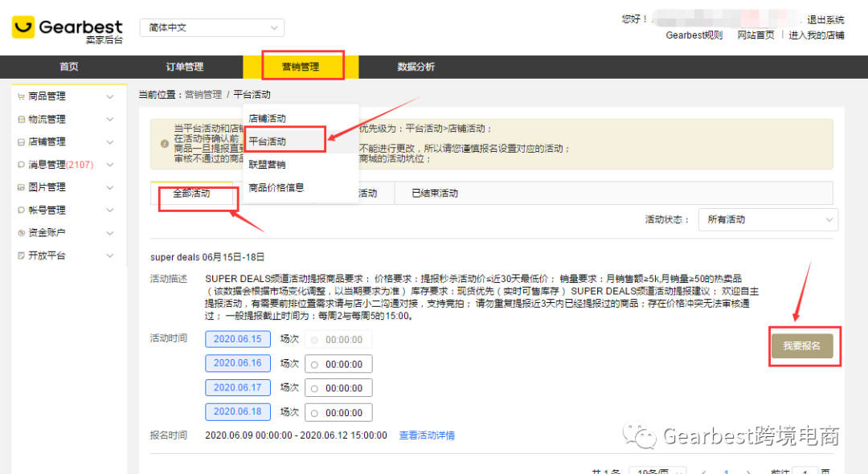Open the 简体中文 language dropdown
Image resolution: width=868 pixels, height=474 pixels.
pyautogui.click(x=212, y=27)
